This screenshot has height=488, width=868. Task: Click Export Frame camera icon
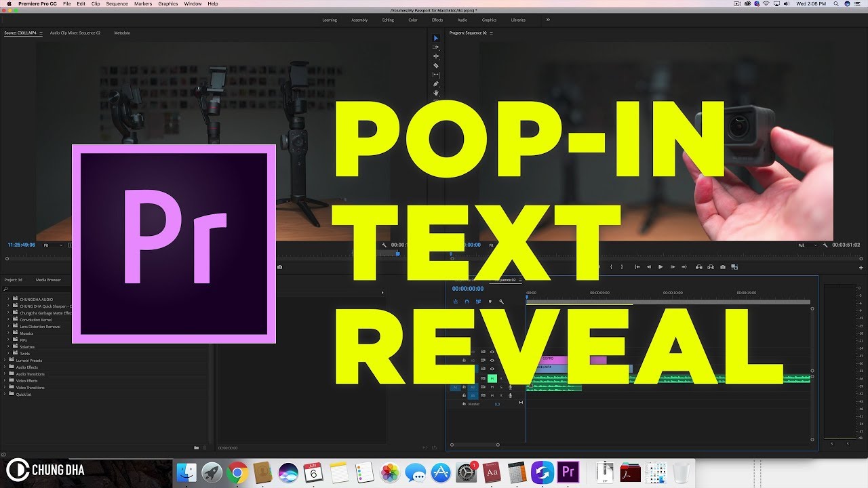(723, 267)
